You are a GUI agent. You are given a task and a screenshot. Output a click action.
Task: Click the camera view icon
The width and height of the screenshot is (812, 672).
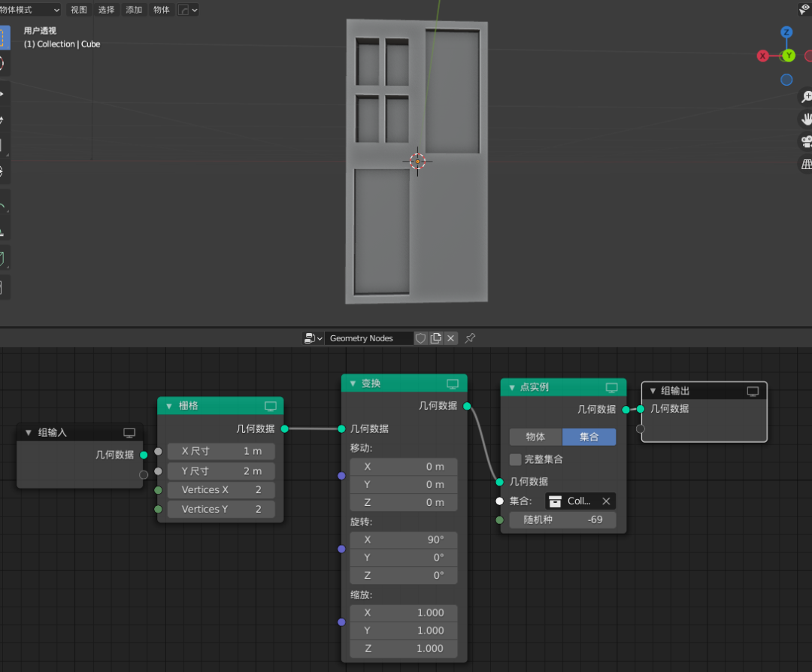coord(805,141)
